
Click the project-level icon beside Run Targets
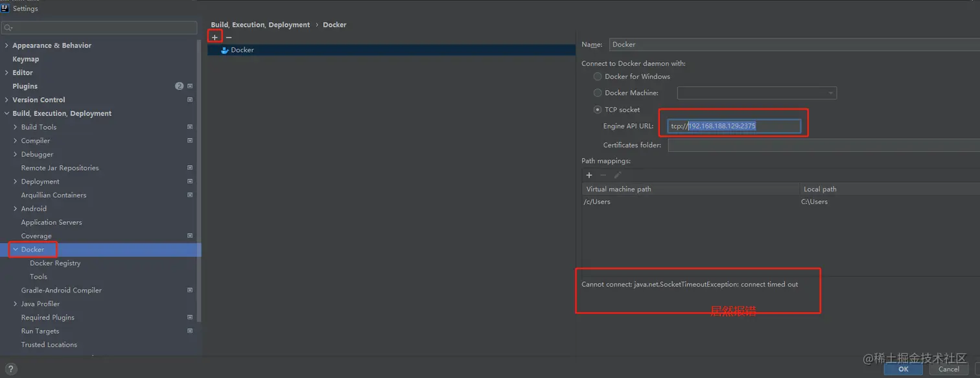point(190,331)
